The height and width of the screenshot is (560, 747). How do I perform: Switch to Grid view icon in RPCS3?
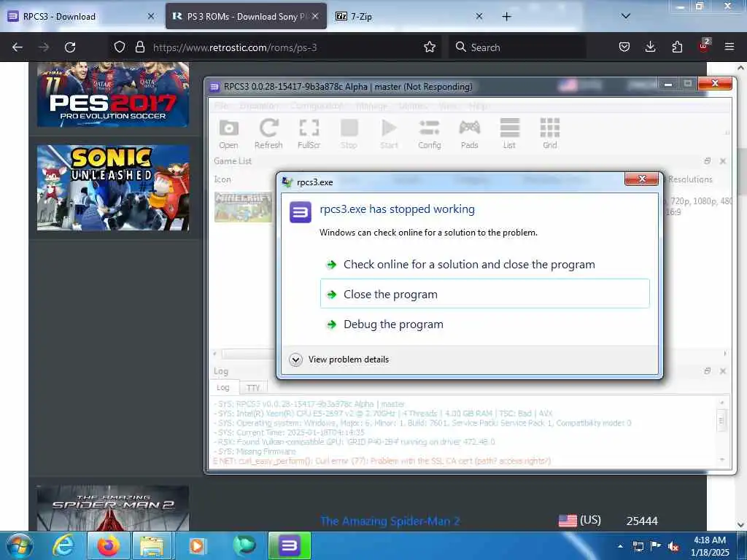pyautogui.click(x=550, y=134)
